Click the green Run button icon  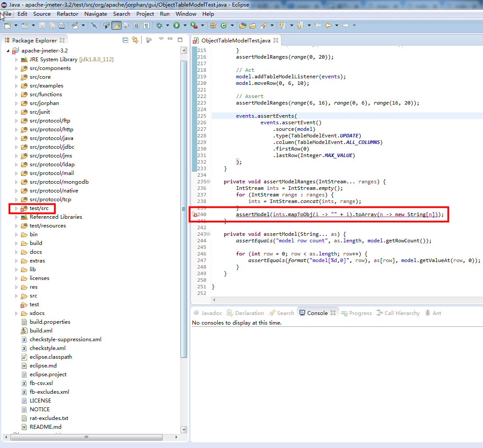[x=177, y=25]
